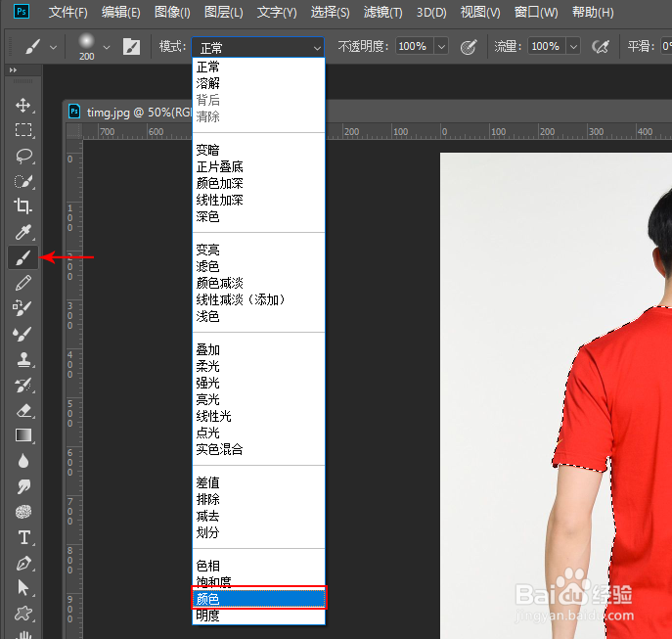
Task: Choose 溶解 blend mode
Action: click(258, 83)
